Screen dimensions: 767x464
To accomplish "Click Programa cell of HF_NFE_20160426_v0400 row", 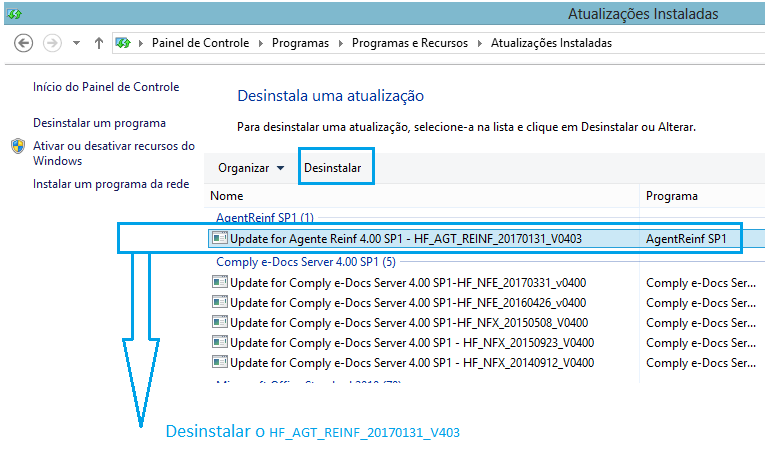I will point(700,303).
